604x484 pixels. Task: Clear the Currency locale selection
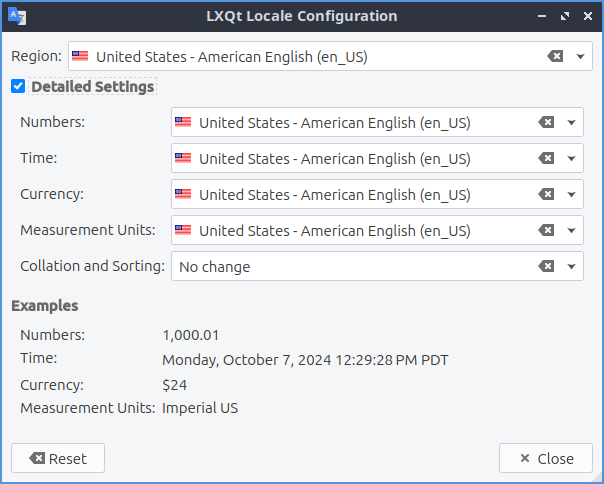click(546, 195)
